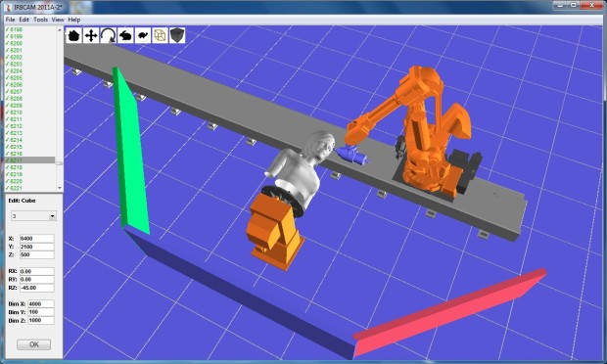Click the list scrollbar thumb

pos(59,163)
